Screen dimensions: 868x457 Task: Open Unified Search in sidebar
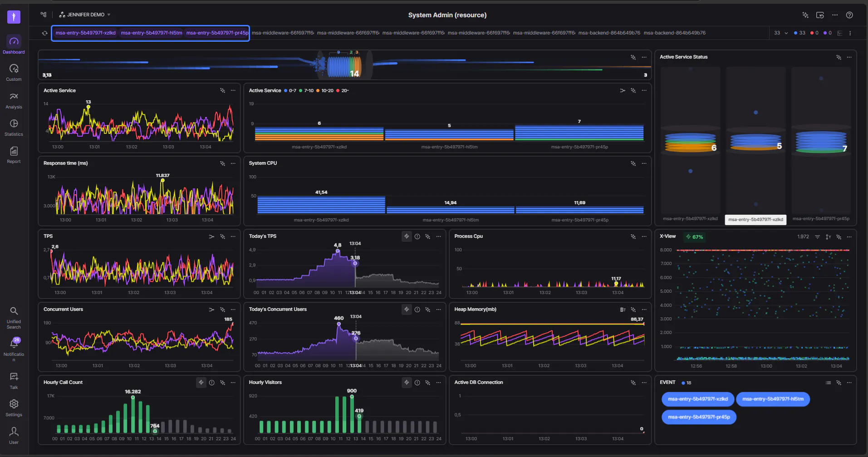(14, 317)
